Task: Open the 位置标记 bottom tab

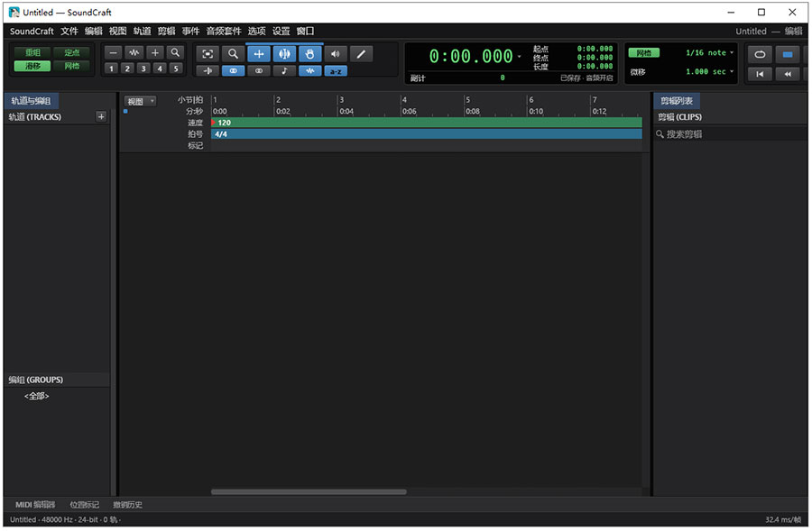Action: pyautogui.click(x=85, y=505)
